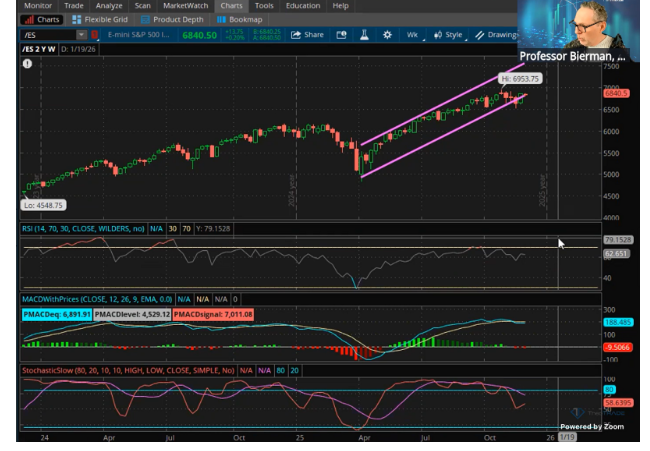Screen dimensions: 650x451
Task: Open the Style menu
Action: pyautogui.click(x=448, y=34)
